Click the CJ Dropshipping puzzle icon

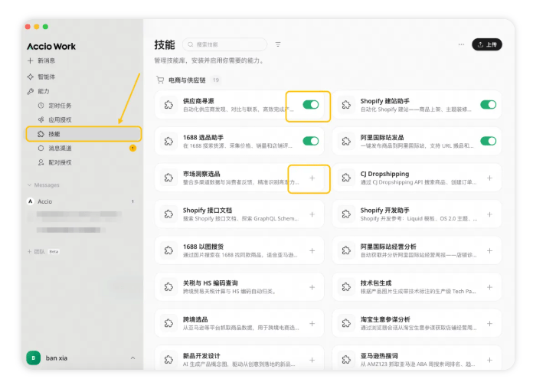(346, 178)
